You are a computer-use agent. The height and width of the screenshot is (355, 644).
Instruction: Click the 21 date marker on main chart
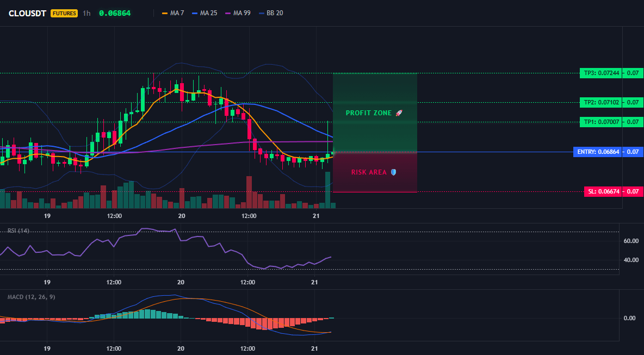pyautogui.click(x=316, y=216)
